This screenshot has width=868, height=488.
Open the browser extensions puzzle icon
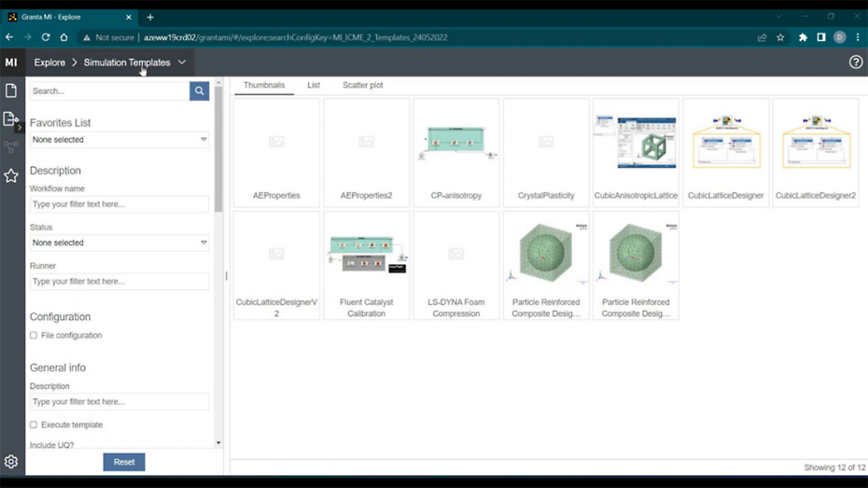pos(803,37)
